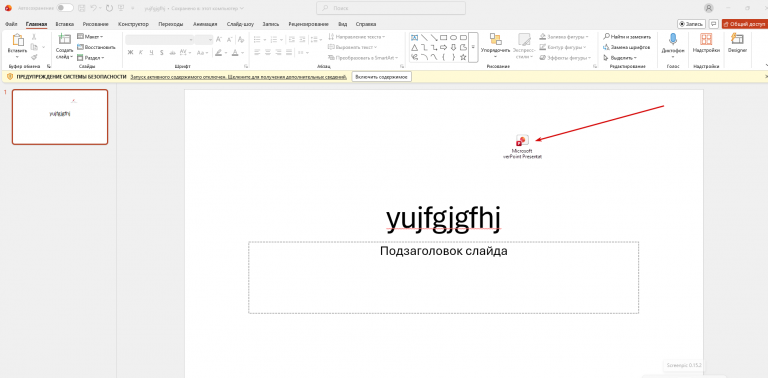This screenshot has width=768, height=378.
Task: Switch to the Рисование tab
Action: (x=96, y=24)
